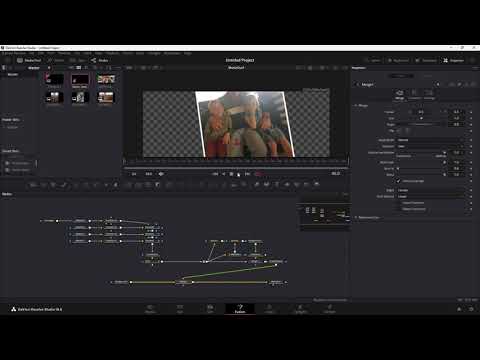The width and height of the screenshot is (480, 360).
Task: Adjust the Blend slider
Action: click(x=421, y=175)
